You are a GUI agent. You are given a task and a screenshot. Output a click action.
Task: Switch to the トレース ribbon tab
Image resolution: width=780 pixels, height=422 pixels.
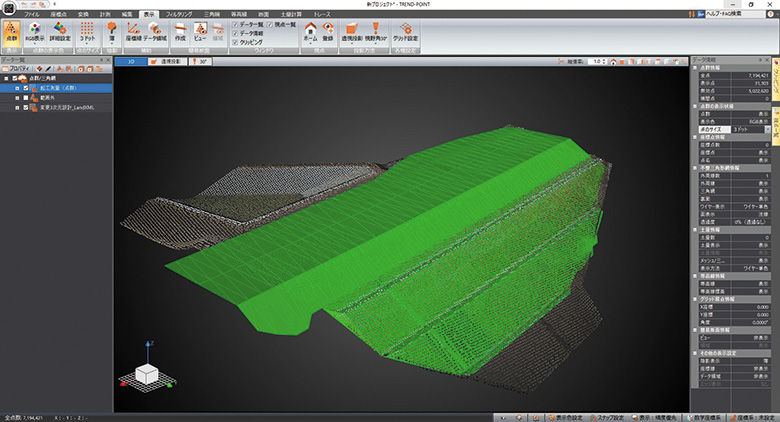point(321,14)
